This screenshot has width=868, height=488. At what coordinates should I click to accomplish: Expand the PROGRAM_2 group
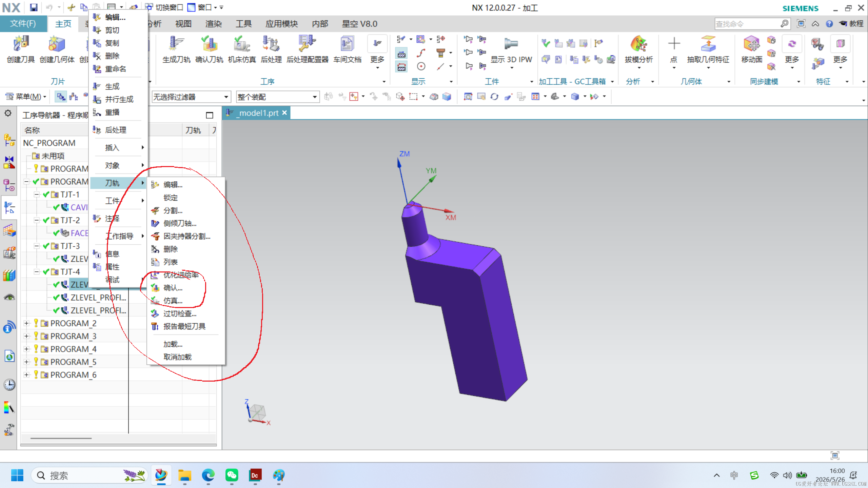point(26,323)
